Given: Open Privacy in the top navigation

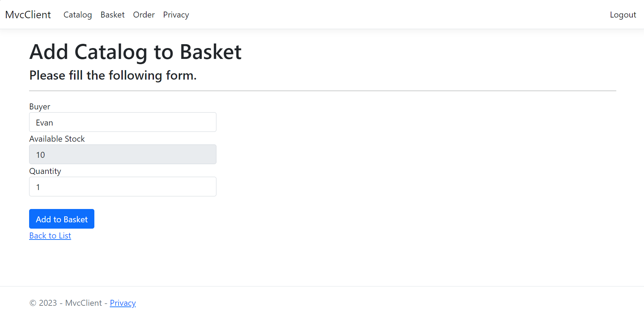Looking at the screenshot, I should pyautogui.click(x=176, y=15).
